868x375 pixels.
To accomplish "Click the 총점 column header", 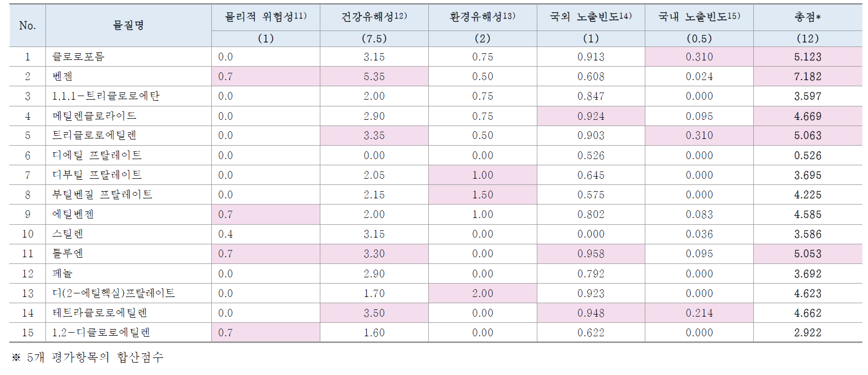I will [808, 17].
